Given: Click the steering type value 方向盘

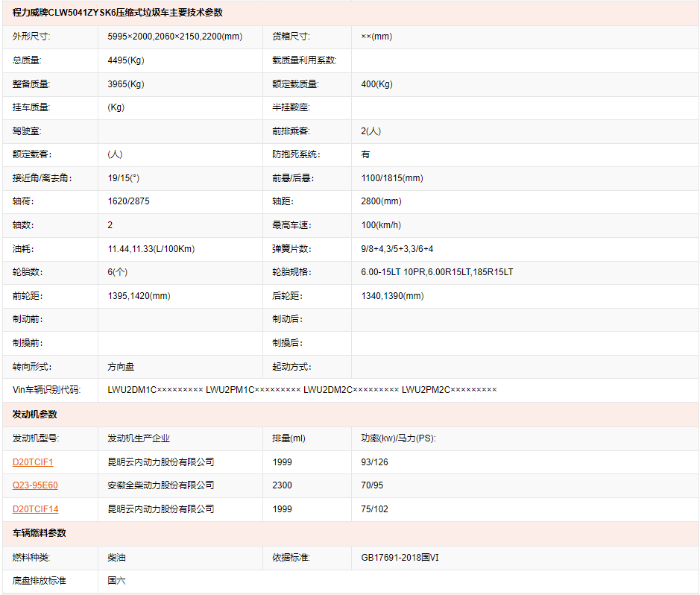Looking at the screenshot, I should click(121, 367).
